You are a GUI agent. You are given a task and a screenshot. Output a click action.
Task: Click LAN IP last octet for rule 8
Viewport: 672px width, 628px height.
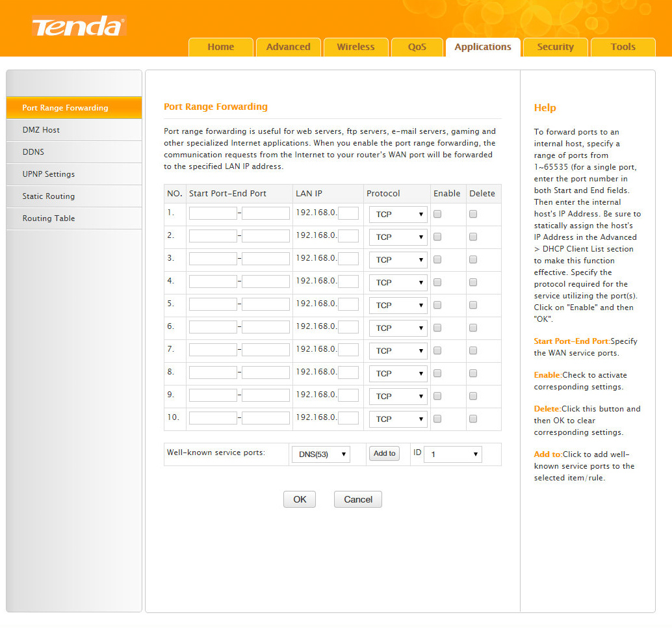tap(348, 373)
